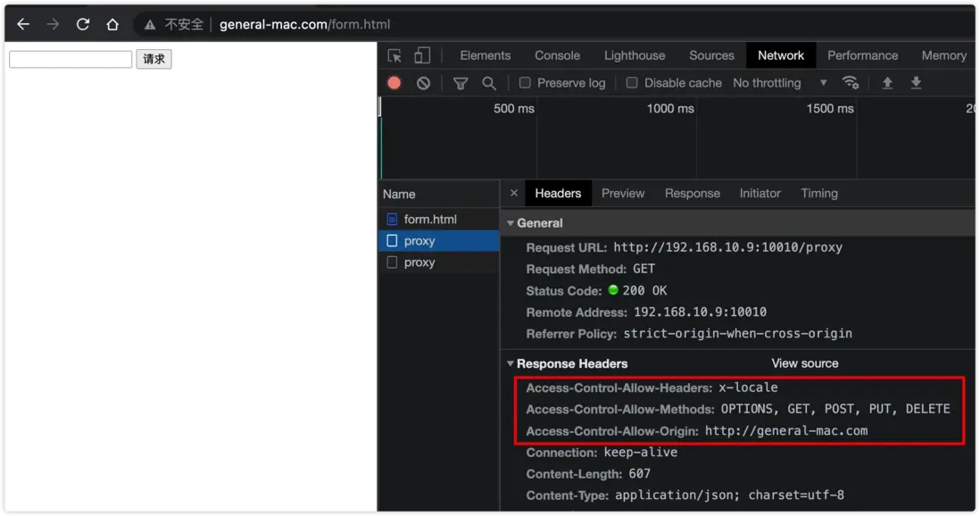This screenshot has height=516, width=980.
Task: Click the Referrer Policy value
Action: pos(737,334)
